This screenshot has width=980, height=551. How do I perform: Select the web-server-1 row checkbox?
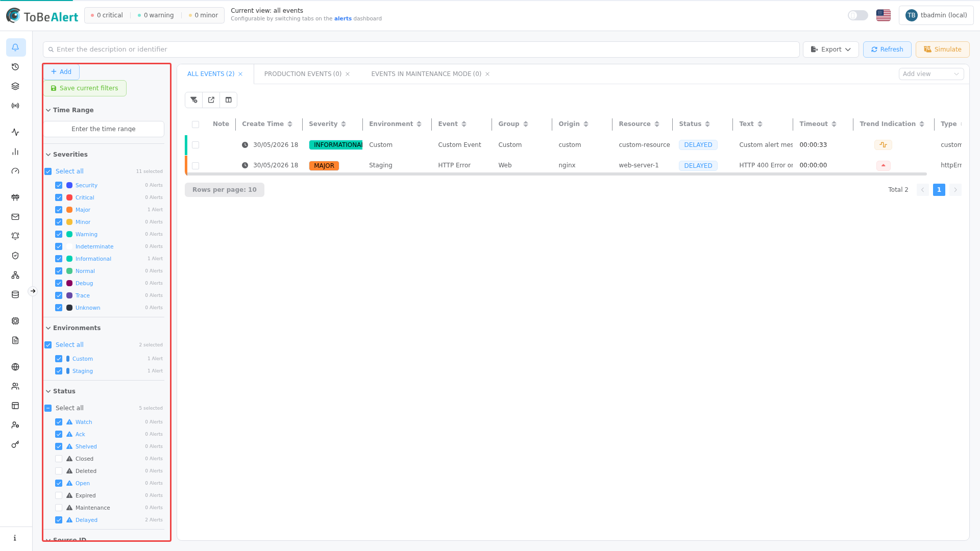(195, 166)
